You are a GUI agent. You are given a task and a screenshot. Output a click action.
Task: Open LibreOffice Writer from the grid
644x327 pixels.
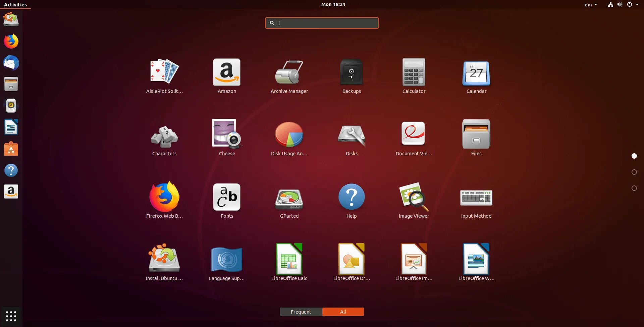click(476, 264)
